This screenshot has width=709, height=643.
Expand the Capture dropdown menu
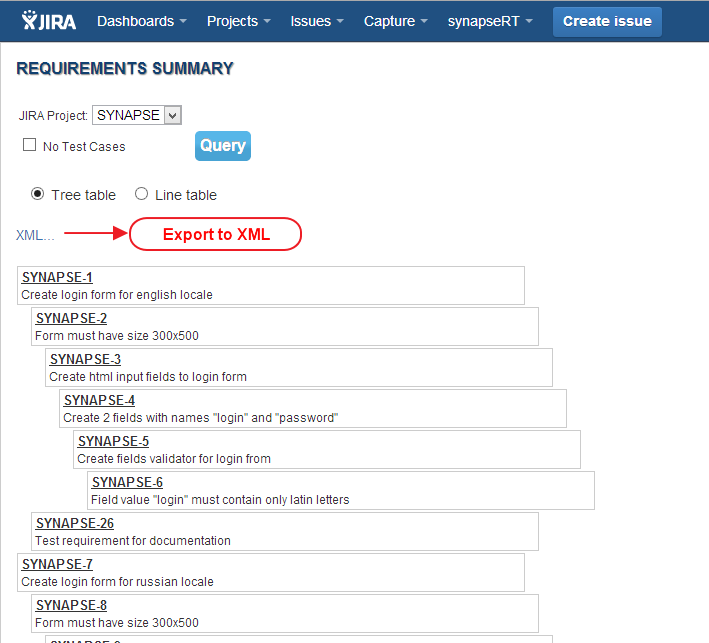point(397,21)
